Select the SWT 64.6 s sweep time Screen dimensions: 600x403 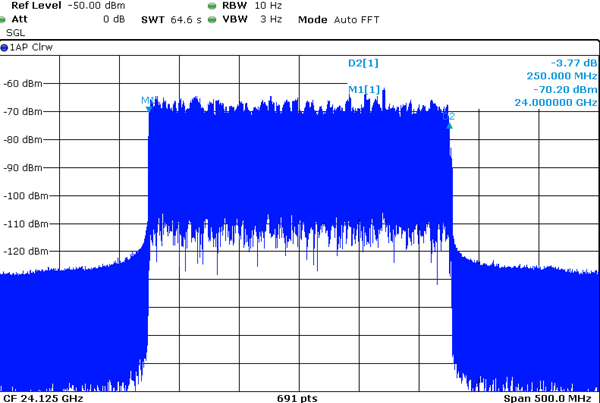point(171,20)
